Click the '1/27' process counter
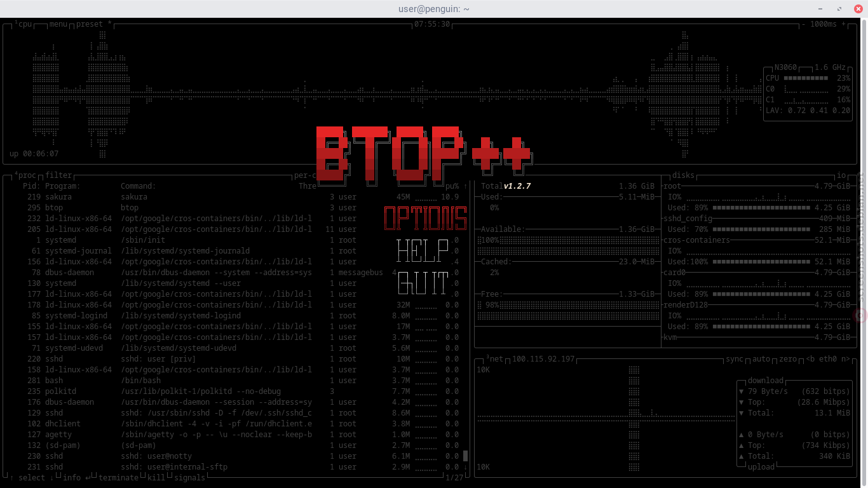The image size is (868, 488). [x=455, y=477]
